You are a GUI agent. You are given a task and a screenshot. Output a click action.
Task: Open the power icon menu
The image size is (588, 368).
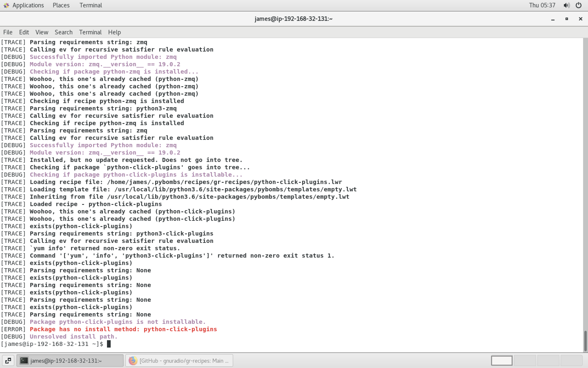[579, 5]
